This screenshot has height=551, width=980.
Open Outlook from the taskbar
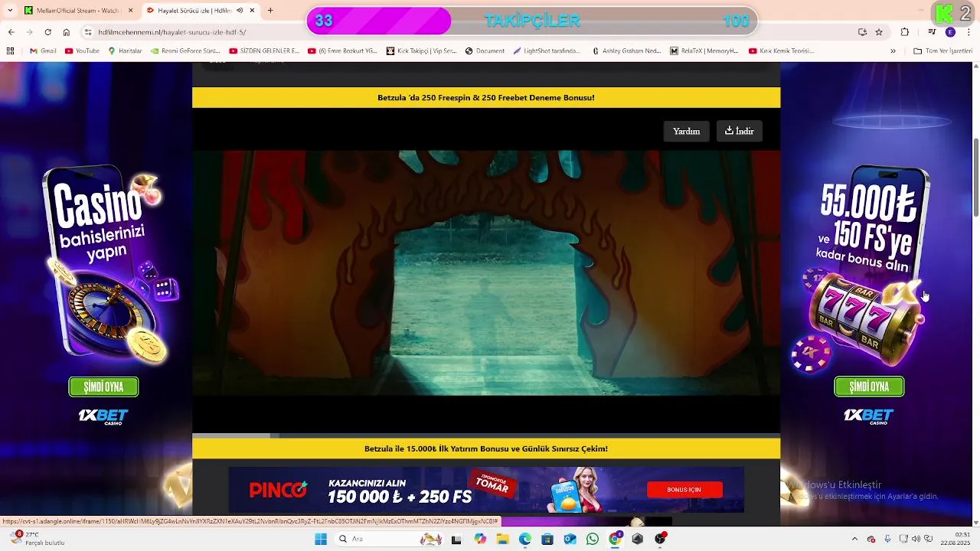coord(570,539)
